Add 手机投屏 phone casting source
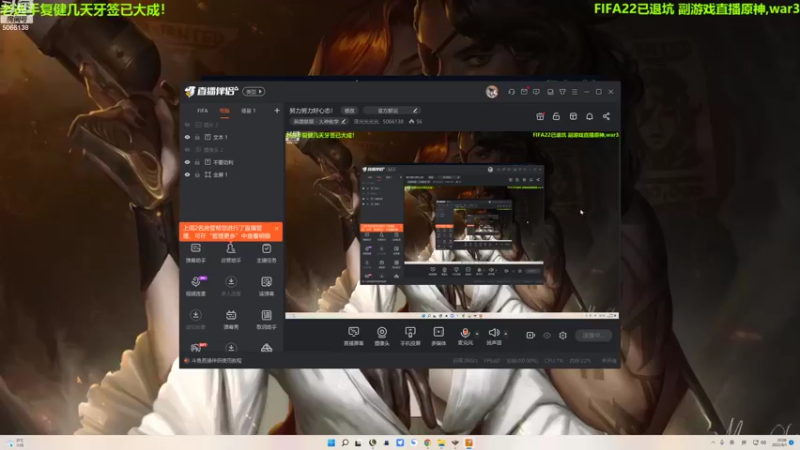This screenshot has height=450, width=800. tap(410, 336)
